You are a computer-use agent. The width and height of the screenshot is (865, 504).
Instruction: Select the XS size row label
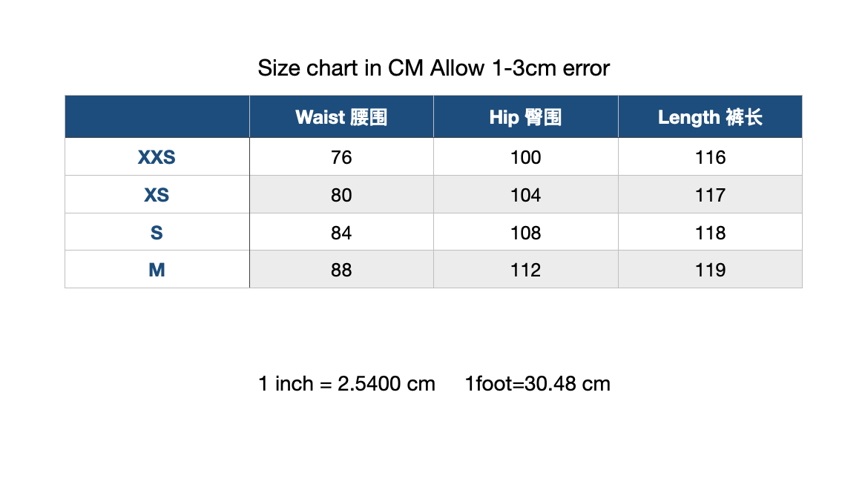click(157, 195)
